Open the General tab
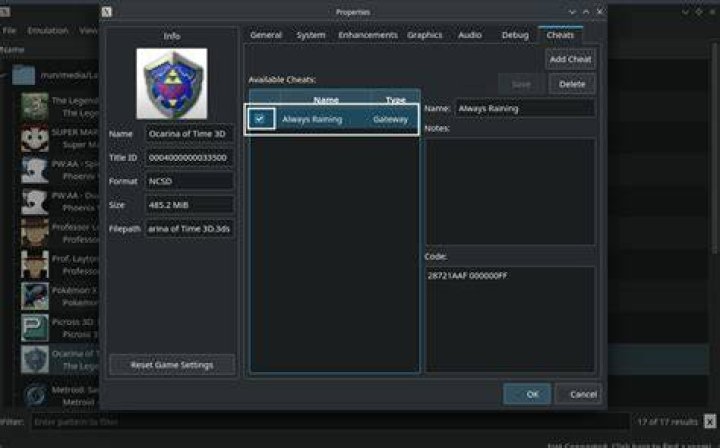The width and height of the screenshot is (720, 448). (x=266, y=35)
